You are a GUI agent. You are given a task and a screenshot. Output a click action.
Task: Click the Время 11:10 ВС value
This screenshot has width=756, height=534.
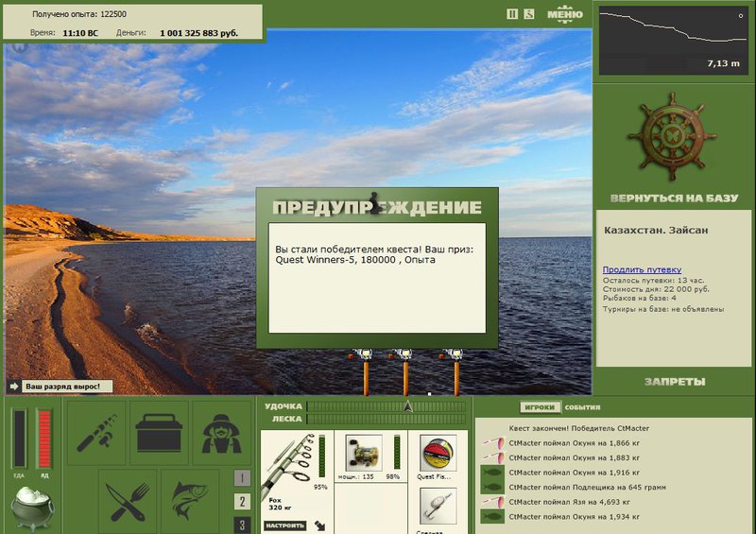point(80,33)
